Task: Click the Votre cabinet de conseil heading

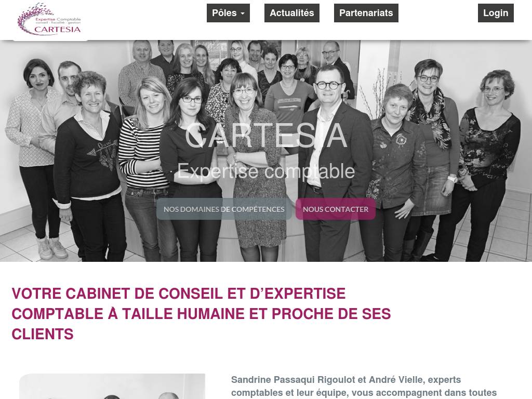Action: 201,313
